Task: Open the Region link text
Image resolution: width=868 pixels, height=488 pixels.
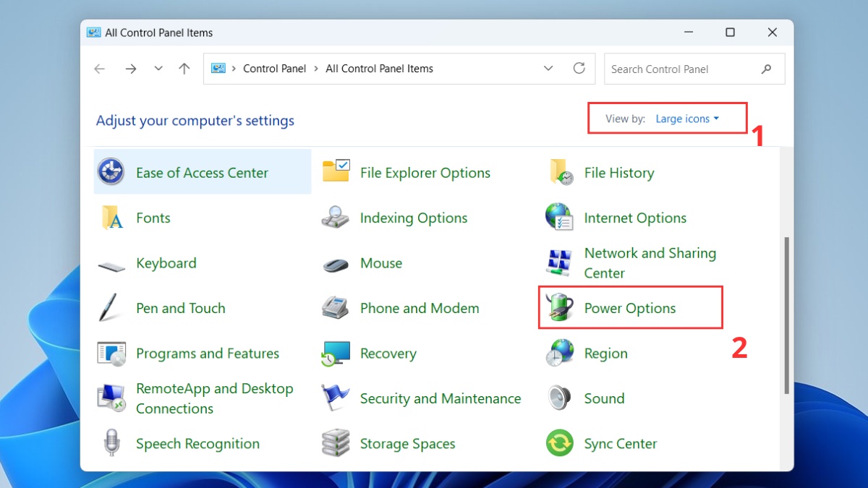Action: click(606, 354)
